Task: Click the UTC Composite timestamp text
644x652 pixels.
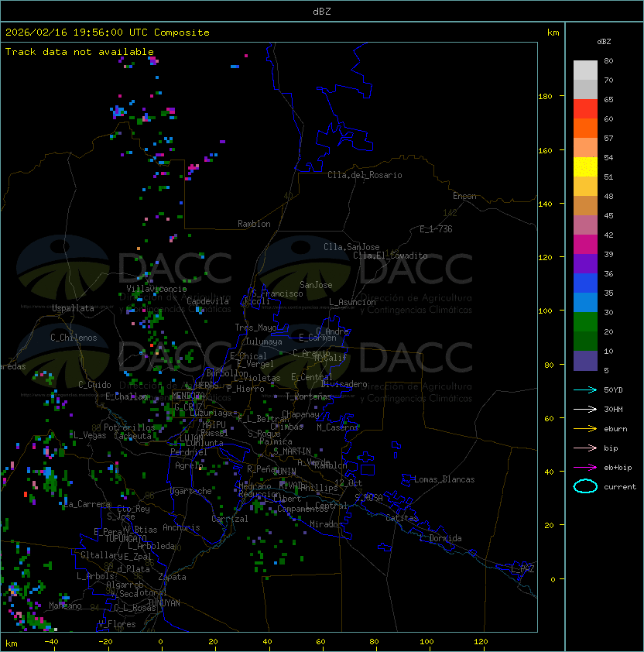Action: coord(108,33)
